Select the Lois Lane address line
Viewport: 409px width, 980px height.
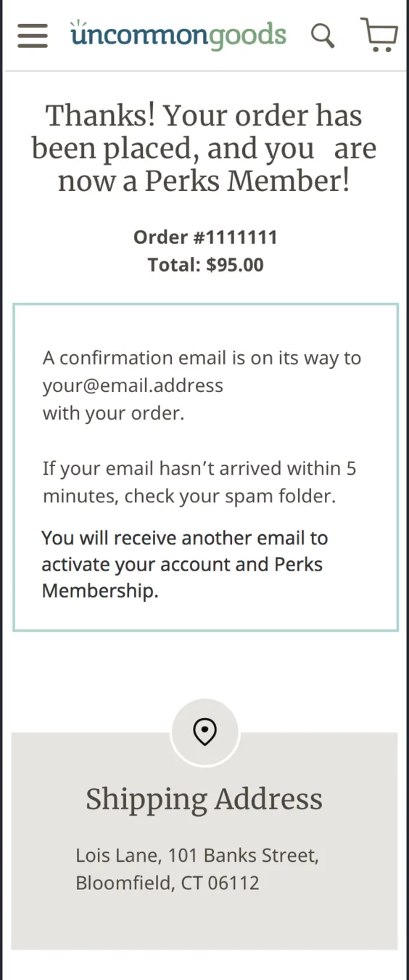click(x=197, y=856)
